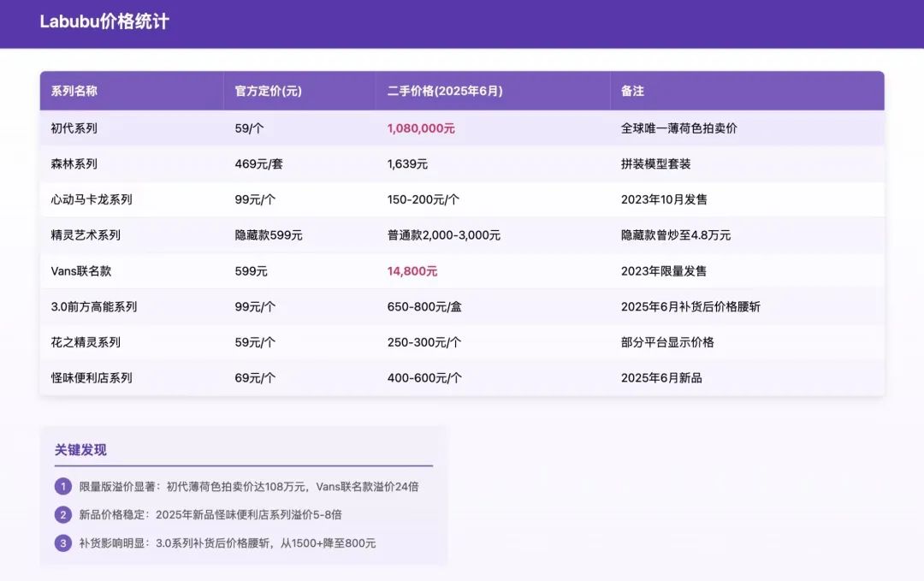The image size is (924, 581).
Task: Select the 3.0前方高能系列 row name
Action: click(x=94, y=306)
